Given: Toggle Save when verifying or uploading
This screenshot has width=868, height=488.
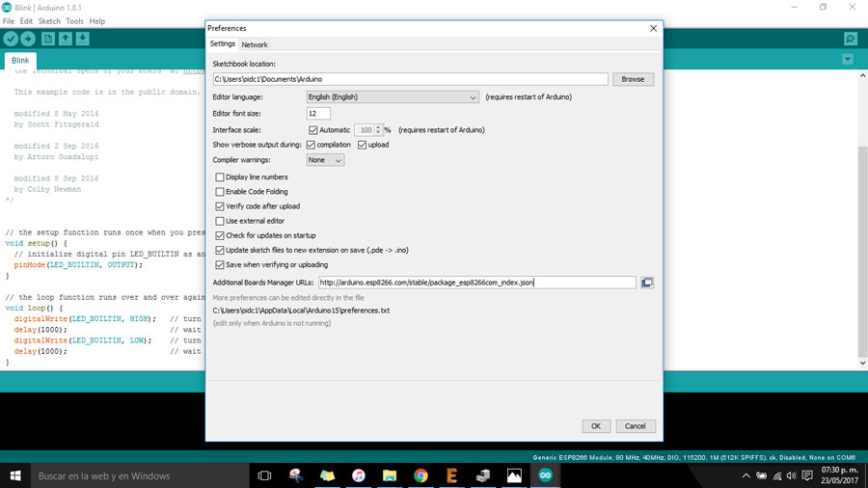Looking at the screenshot, I should pyautogui.click(x=220, y=265).
